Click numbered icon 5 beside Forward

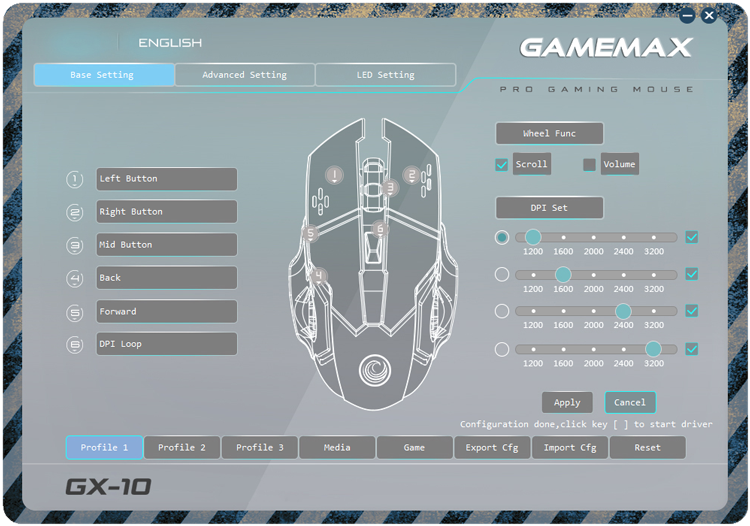tap(74, 313)
